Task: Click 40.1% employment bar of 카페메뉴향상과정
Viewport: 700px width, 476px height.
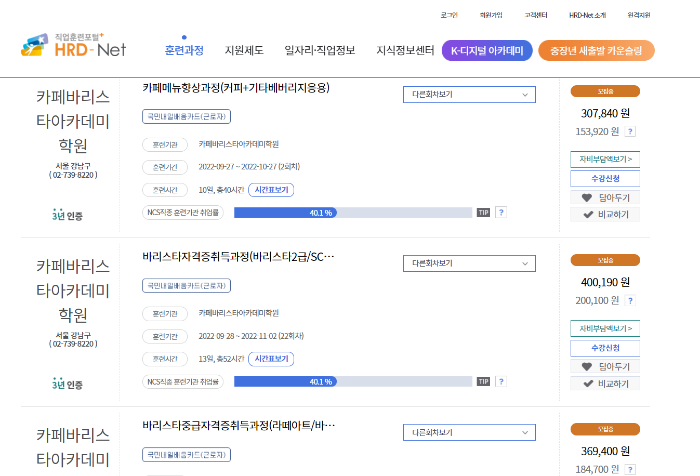Action: pos(353,213)
